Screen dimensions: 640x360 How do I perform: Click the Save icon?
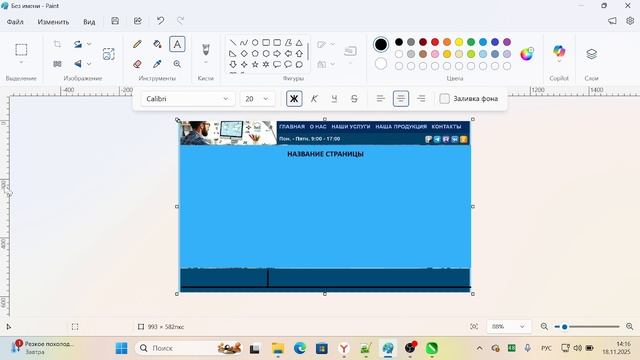tap(115, 21)
